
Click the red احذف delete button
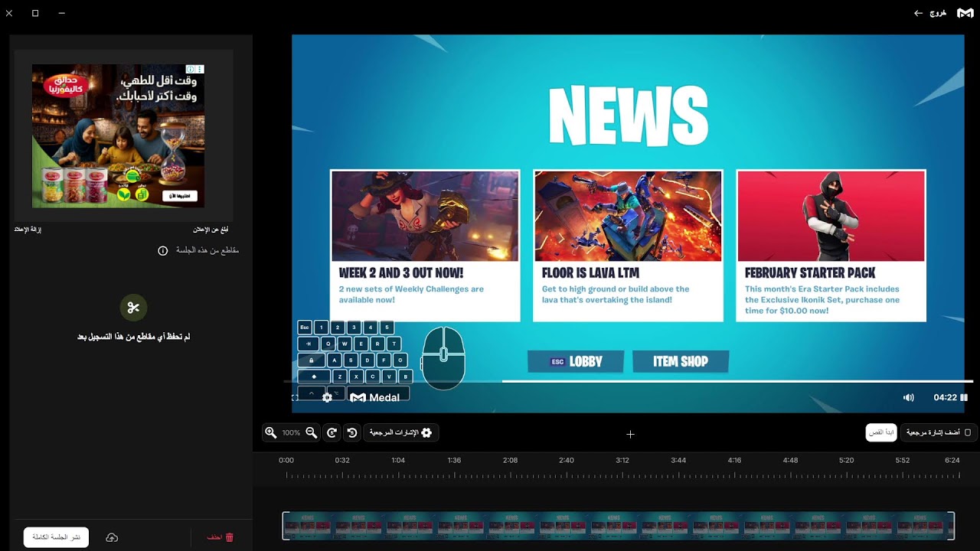tap(220, 538)
